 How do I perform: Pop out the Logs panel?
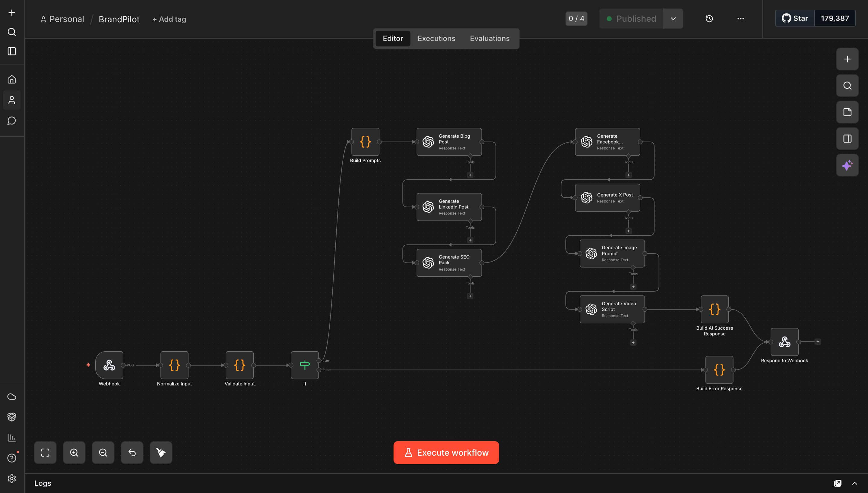pyautogui.click(x=838, y=483)
